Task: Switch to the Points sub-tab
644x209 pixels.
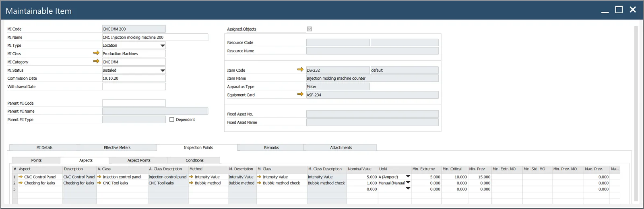Action: coord(36,160)
